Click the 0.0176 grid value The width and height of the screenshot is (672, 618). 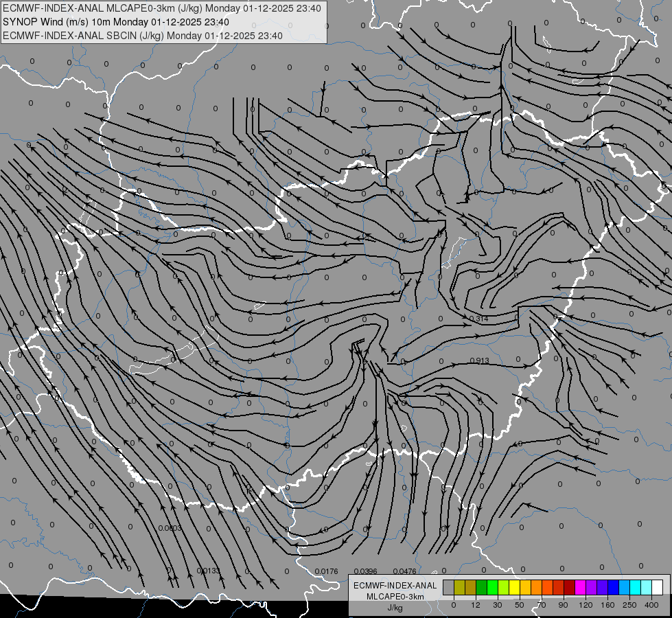pos(326,571)
